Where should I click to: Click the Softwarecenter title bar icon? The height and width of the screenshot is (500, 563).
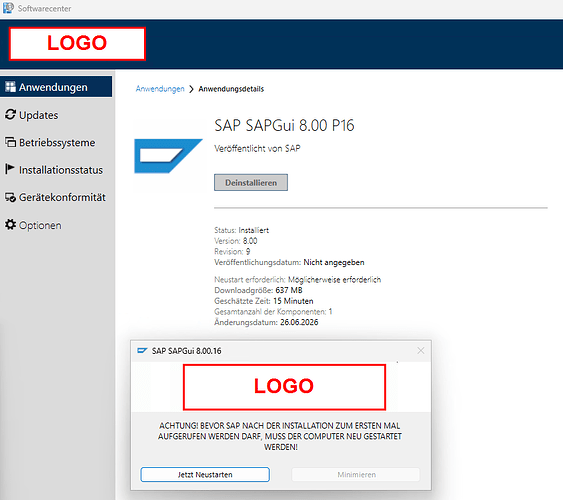(x=8, y=8)
